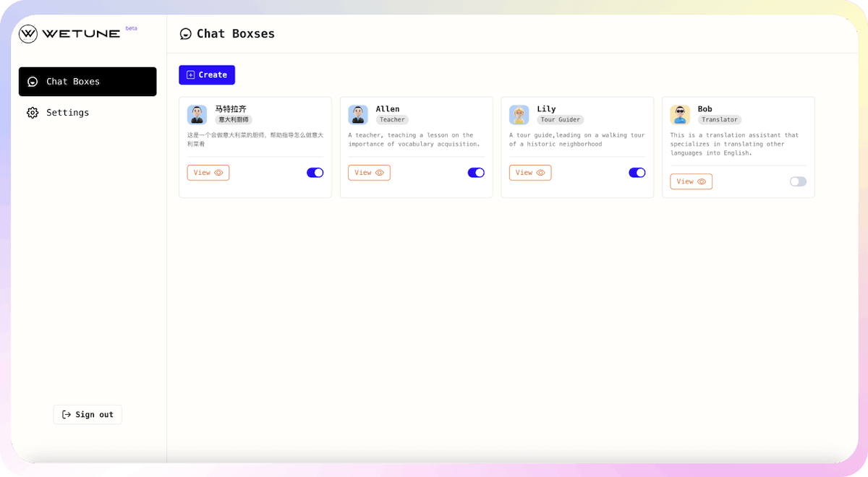Click the chat bubble icon beside Chat Boxses heading
The image size is (868, 477).
pyautogui.click(x=186, y=34)
